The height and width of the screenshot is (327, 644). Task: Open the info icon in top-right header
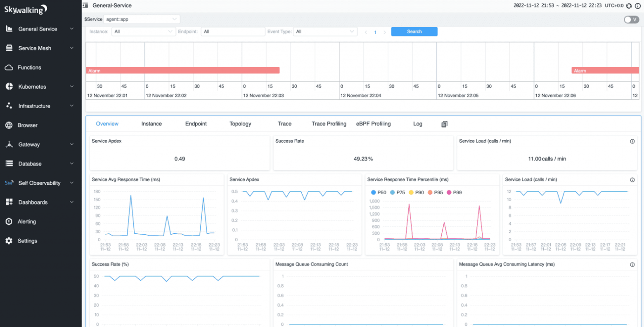click(637, 6)
